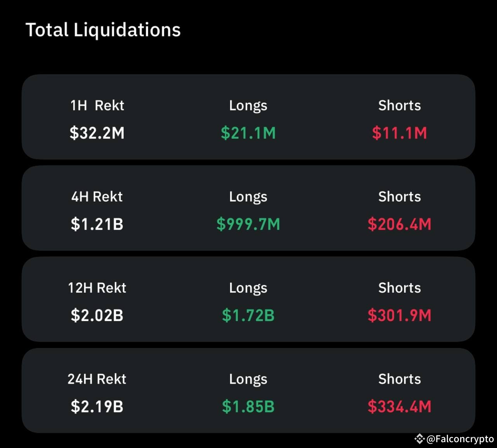The height and width of the screenshot is (448, 497).
Task: Select the Total Liquidations heading
Action: (103, 30)
